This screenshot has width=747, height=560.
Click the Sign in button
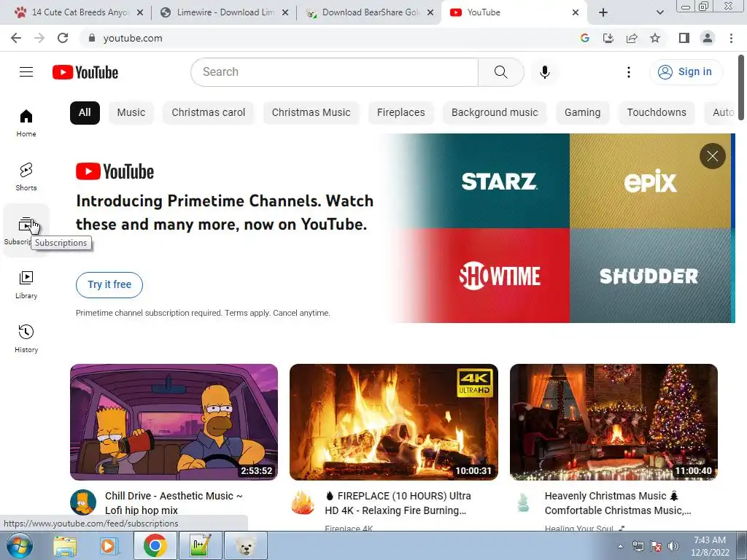686,72
